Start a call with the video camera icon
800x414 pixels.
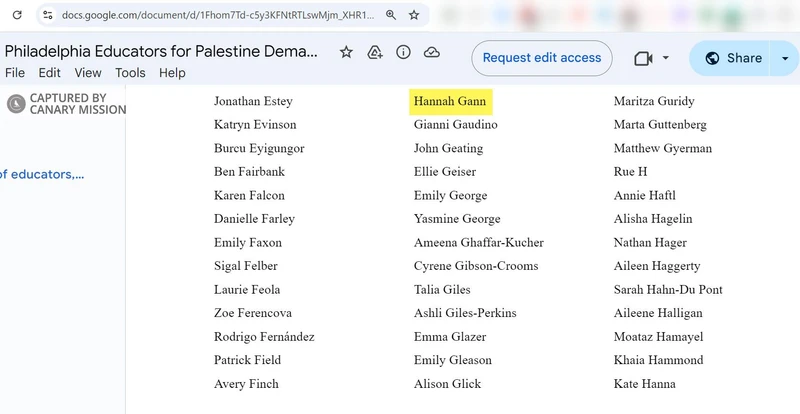[643, 58]
